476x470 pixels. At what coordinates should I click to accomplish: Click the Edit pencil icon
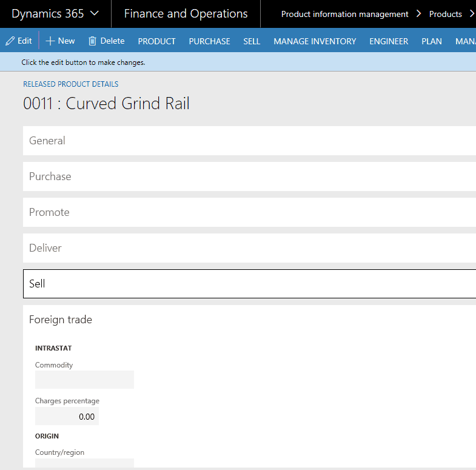click(10, 41)
